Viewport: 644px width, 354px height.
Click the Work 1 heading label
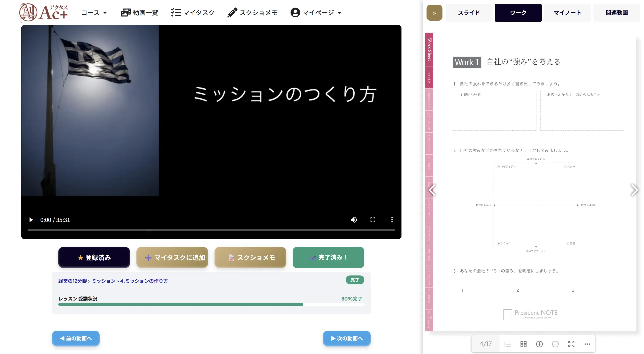[x=467, y=62]
